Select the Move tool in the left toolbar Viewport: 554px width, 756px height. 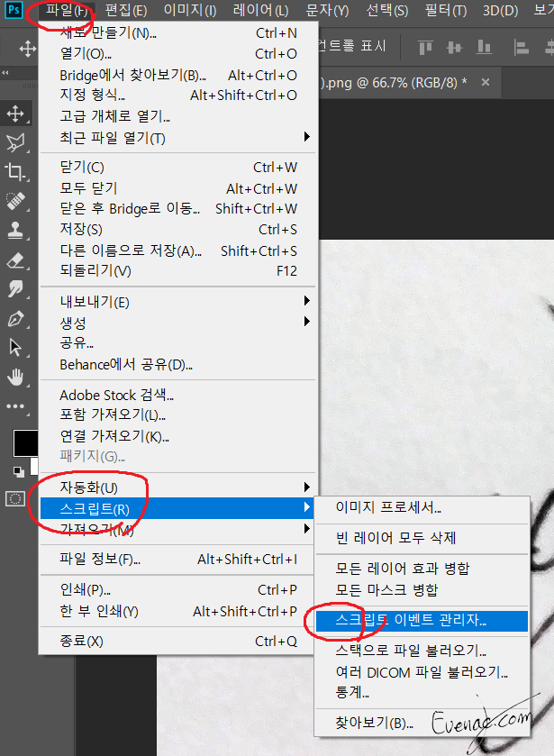(15, 114)
